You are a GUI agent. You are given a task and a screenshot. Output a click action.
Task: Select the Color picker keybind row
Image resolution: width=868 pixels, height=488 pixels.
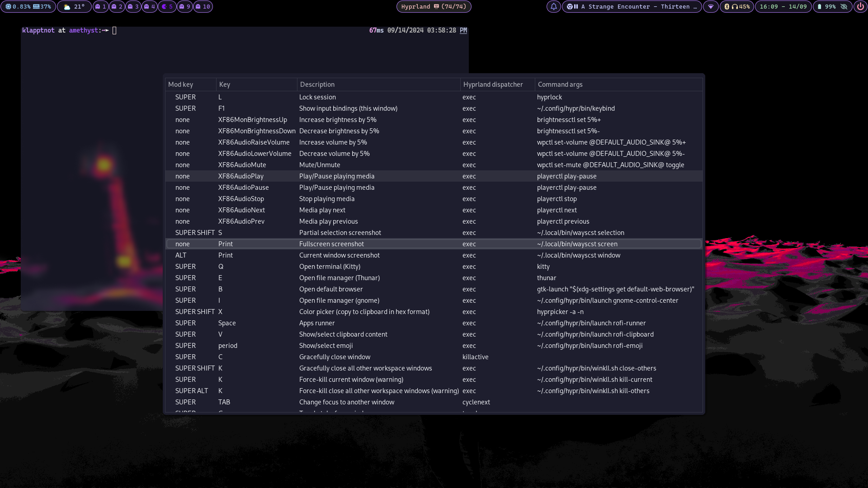364,312
